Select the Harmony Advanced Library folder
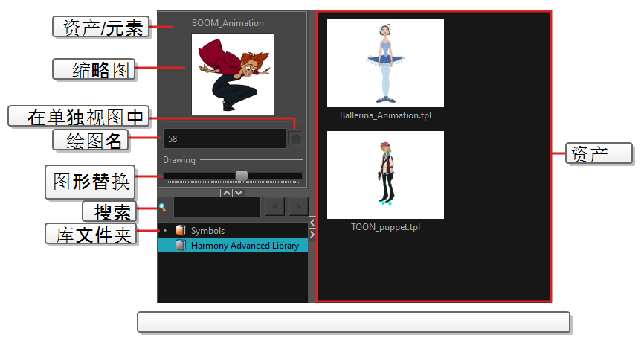 coord(245,246)
